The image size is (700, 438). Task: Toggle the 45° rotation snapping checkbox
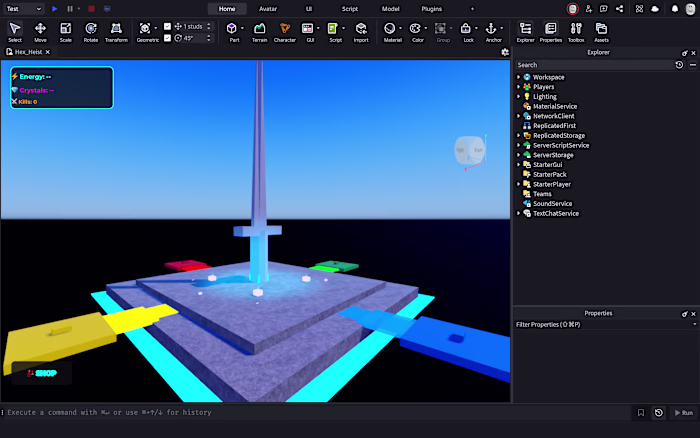click(x=167, y=38)
